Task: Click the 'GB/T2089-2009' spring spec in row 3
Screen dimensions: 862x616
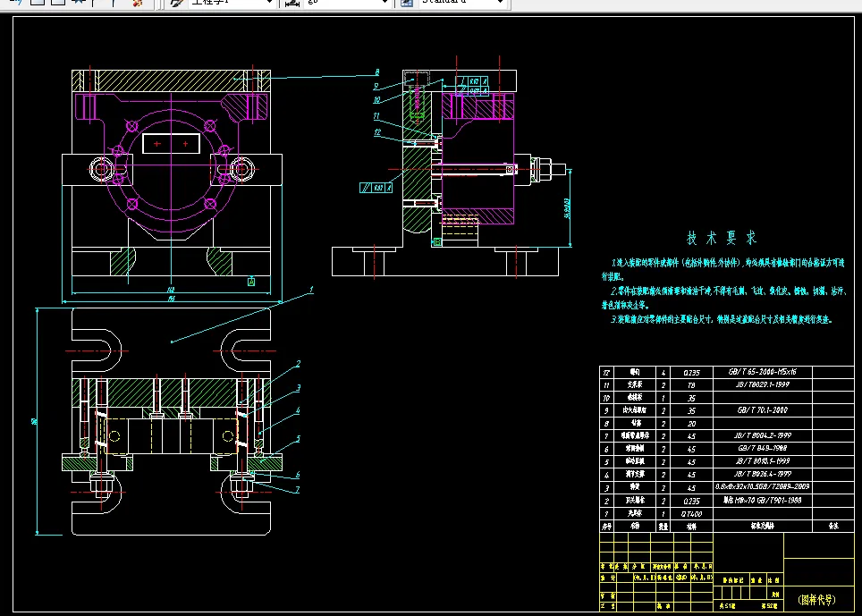Action: (x=762, y=486)
